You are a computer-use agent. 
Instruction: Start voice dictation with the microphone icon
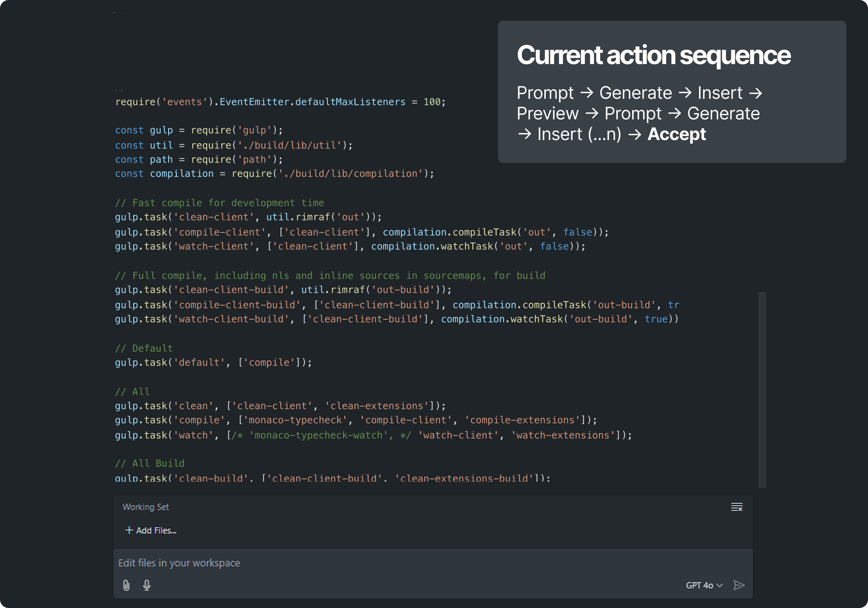pyautogui.click(x=147, y=585)
